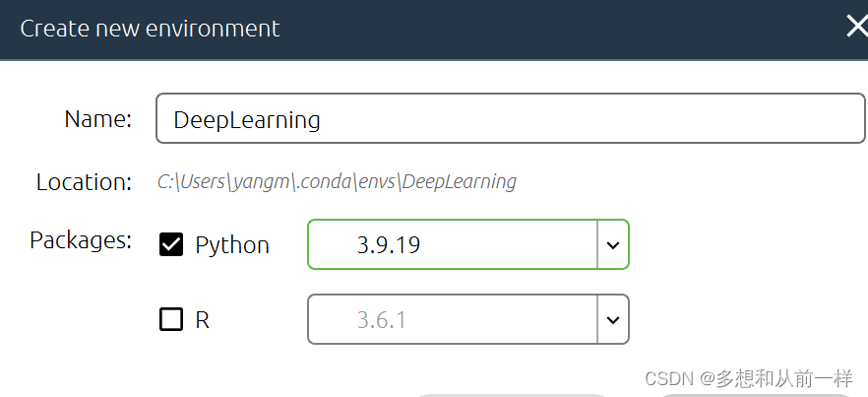Expand the R version dropdown arrow
This screenshot has width=868, height=397.
point(612,320)
